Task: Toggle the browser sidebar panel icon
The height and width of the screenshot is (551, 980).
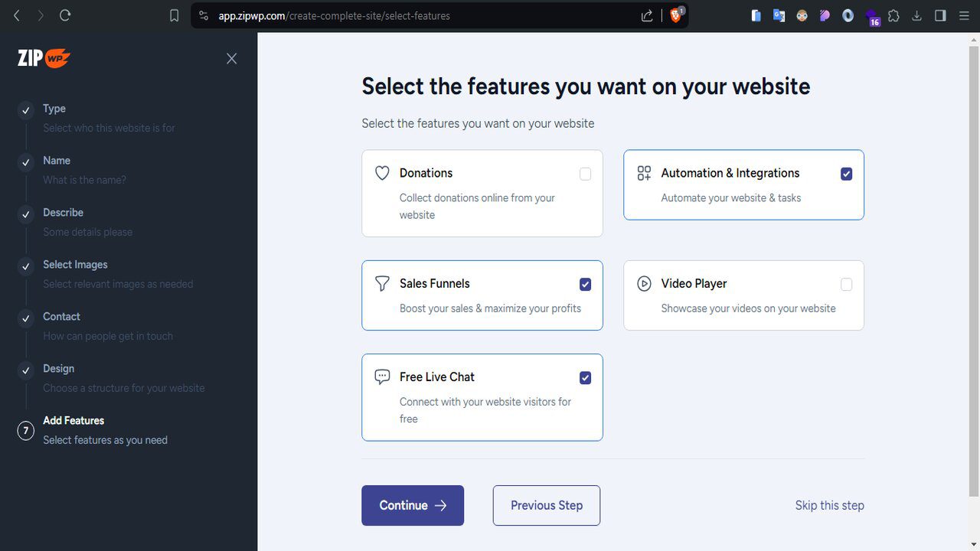Action: (940, 15)
